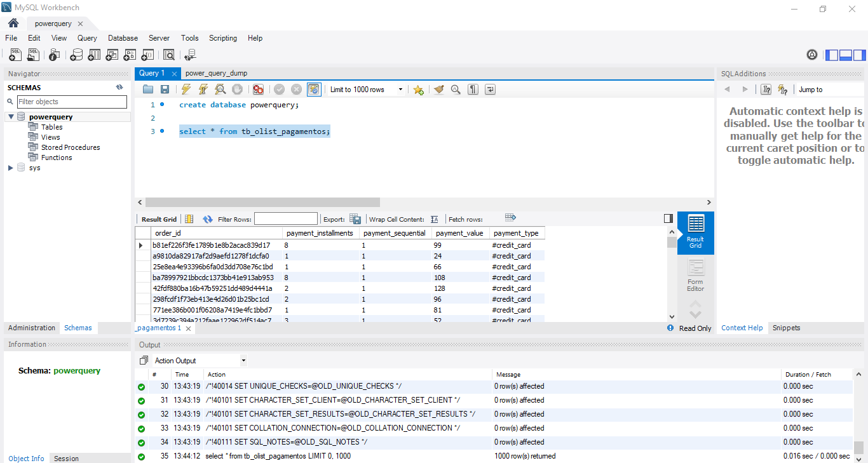Toggle wrap cell content
The height and width of the screenshot is (463, 868).
[435, 219]
